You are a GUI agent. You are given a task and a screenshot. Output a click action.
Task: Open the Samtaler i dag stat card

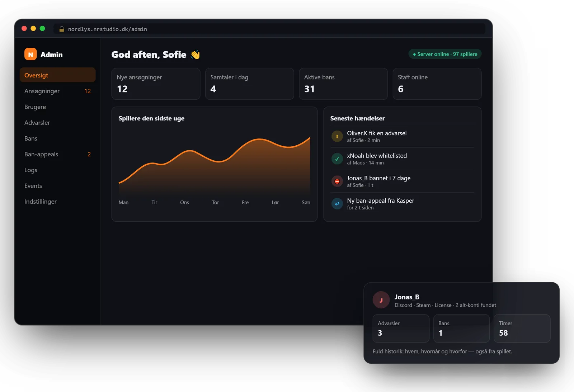pyautogui.click(x=250, y=84)
